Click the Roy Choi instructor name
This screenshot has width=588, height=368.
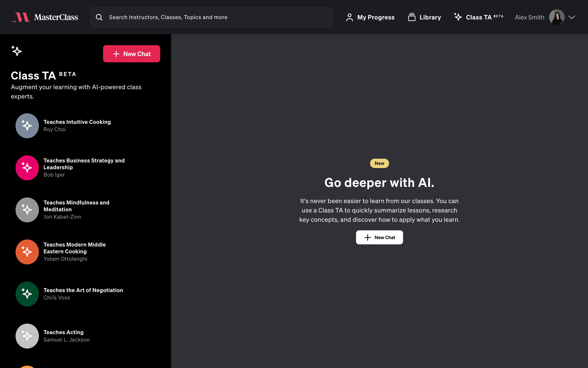point(55,129)
